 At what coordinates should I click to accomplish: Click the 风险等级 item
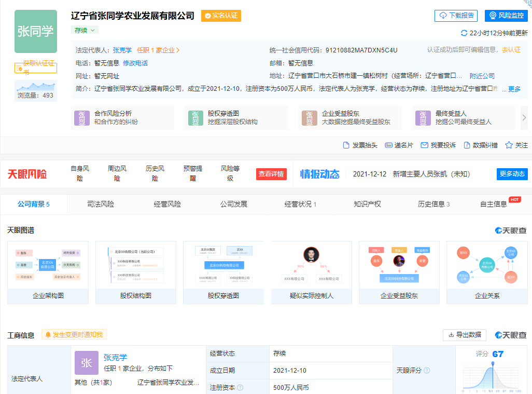(230, 173)
